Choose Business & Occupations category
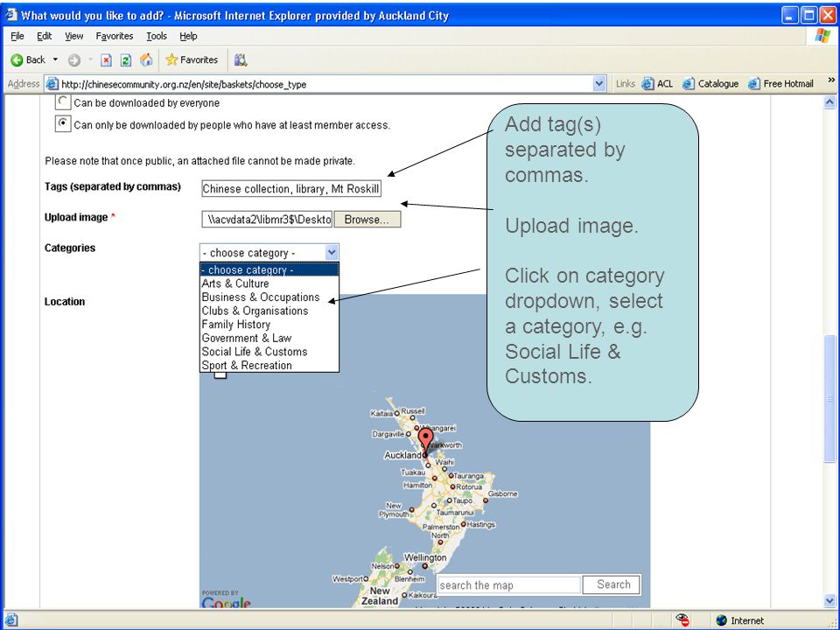The height and width of the screenshot is (630, 840). [269, 297]
